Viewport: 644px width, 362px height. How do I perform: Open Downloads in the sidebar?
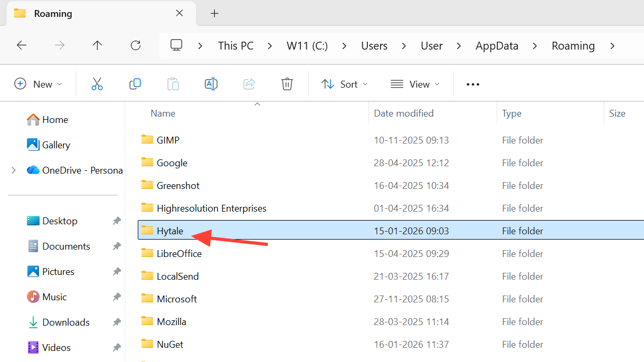(65, 322)
